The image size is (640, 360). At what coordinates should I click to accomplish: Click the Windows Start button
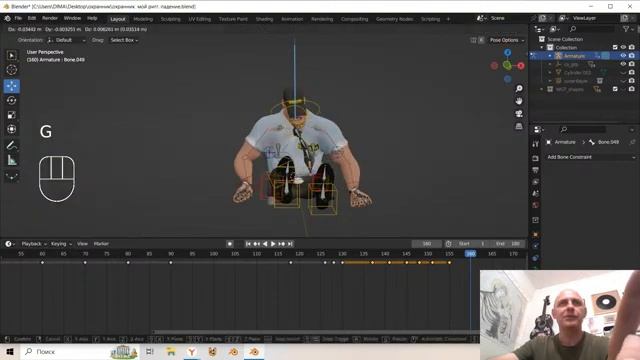10,351
